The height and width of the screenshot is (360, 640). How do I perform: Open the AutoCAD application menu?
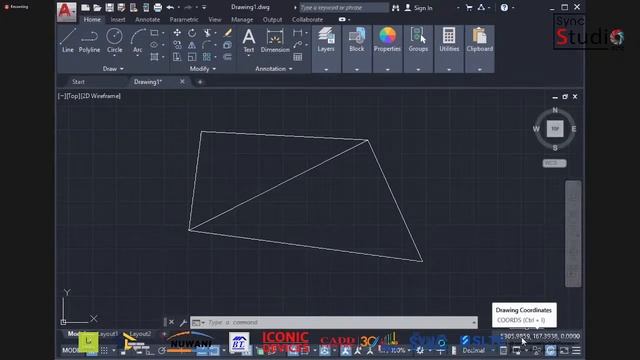[x=66, y=12]
